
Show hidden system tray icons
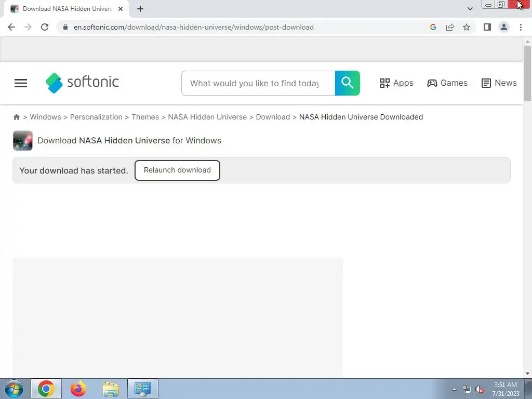coord(454,389)
